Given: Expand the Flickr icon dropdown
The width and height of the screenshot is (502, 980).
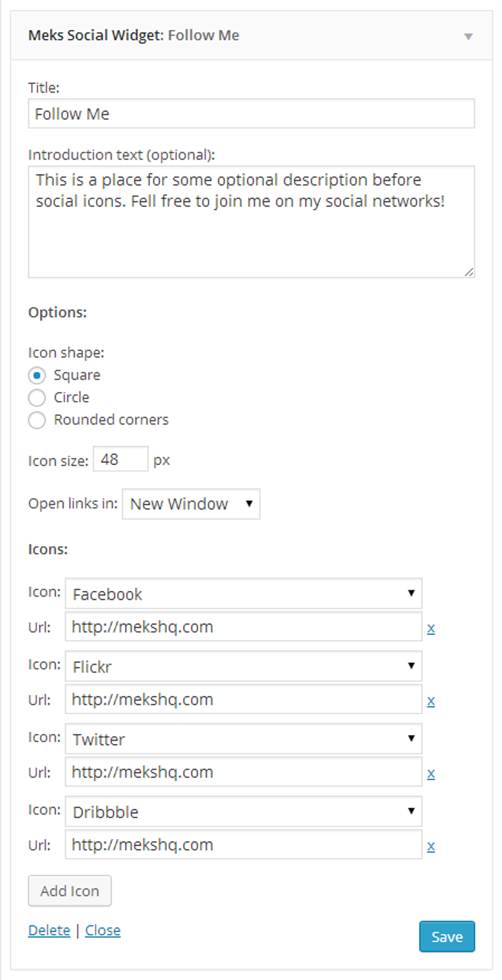Looking at the screenshot, I should click(243, 667).
